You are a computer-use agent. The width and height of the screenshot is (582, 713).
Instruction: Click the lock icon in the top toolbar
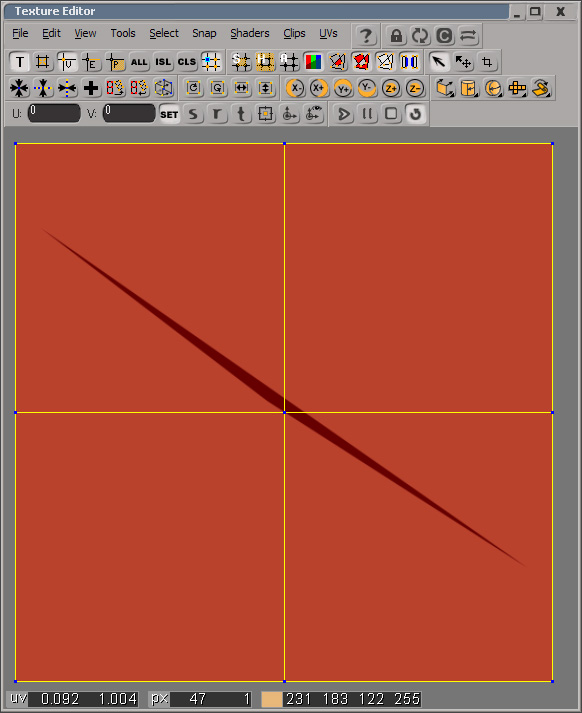(x=396, y=35)
